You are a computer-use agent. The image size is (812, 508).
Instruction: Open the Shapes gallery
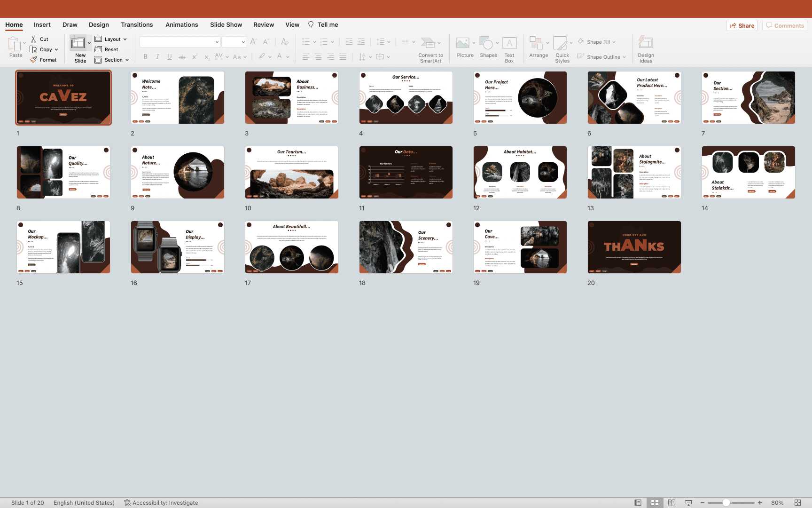[x=488, y=44]
